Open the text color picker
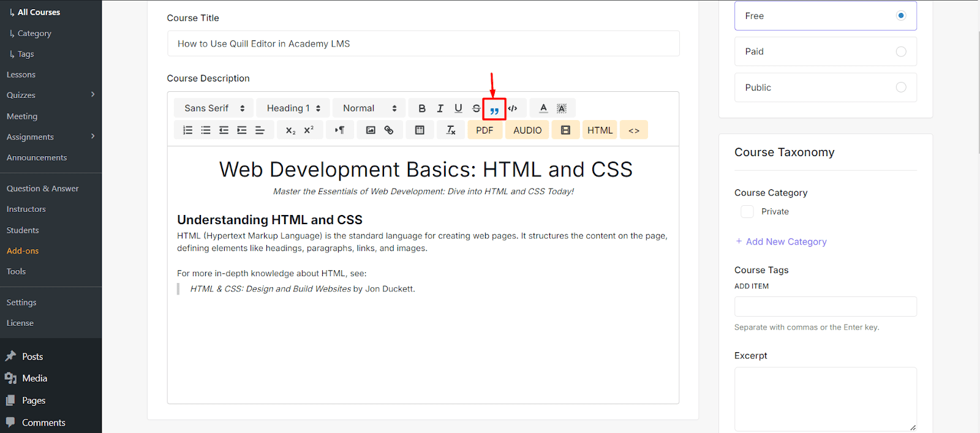Viewport: 980px width, 433px height. point(543,108)
